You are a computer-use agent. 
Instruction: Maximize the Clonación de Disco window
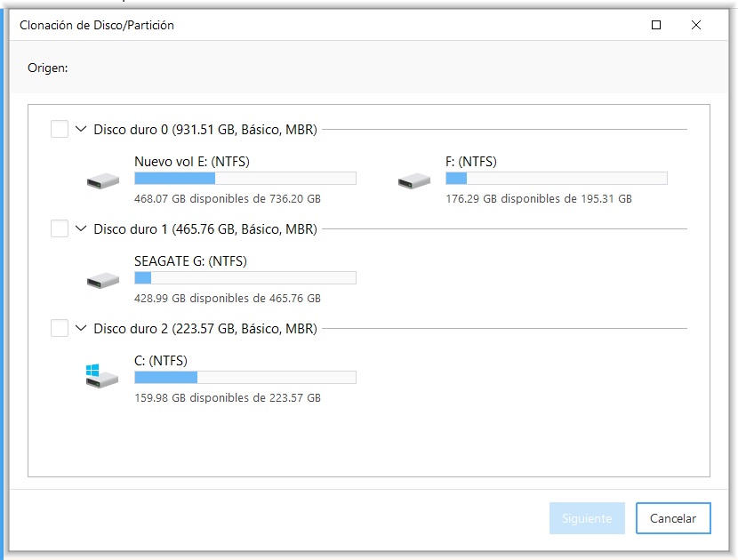[656, 26]
